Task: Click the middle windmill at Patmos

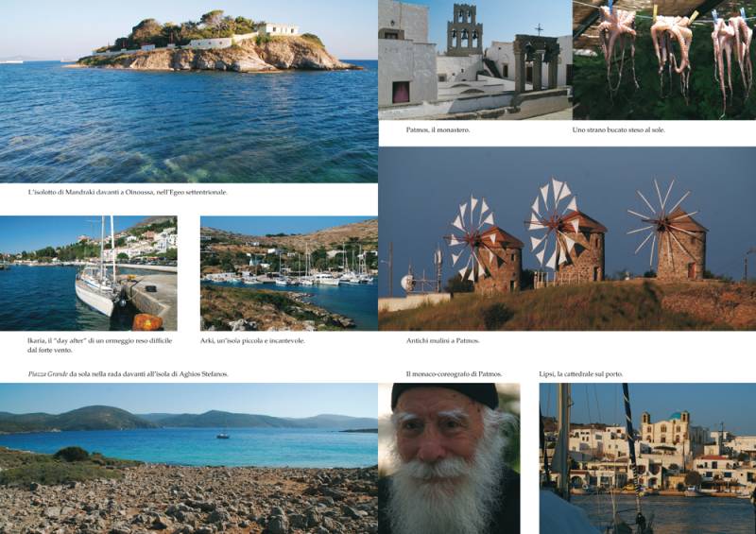Action: coord(567,236)
